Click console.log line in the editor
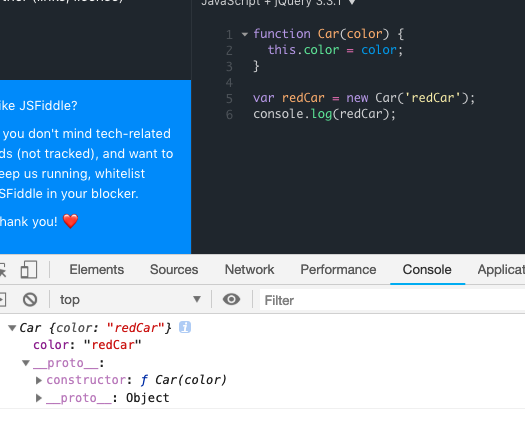The height and width of the screenshot is (433, 525). pyautogui.click(x=324, y=114)
